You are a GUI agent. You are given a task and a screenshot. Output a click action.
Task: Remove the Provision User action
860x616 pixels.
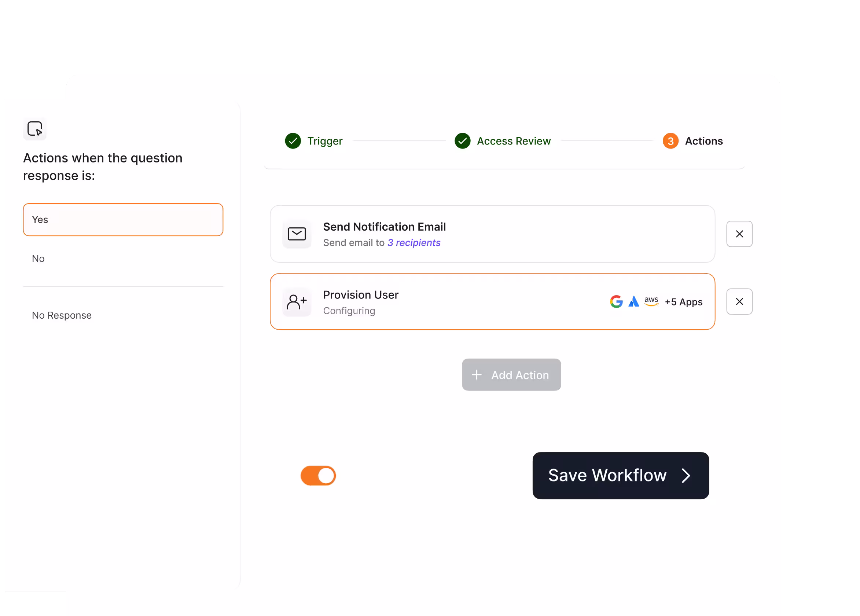(x=739, y=301)
